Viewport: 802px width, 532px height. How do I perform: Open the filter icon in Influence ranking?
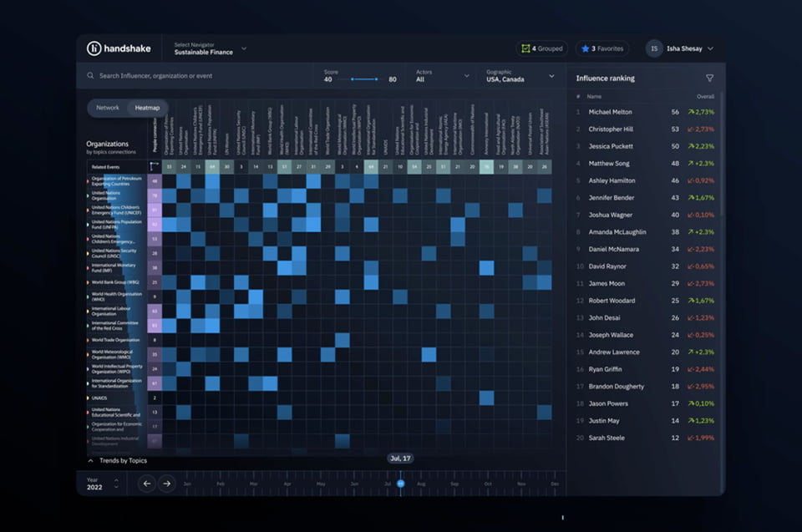pos(709,79)
